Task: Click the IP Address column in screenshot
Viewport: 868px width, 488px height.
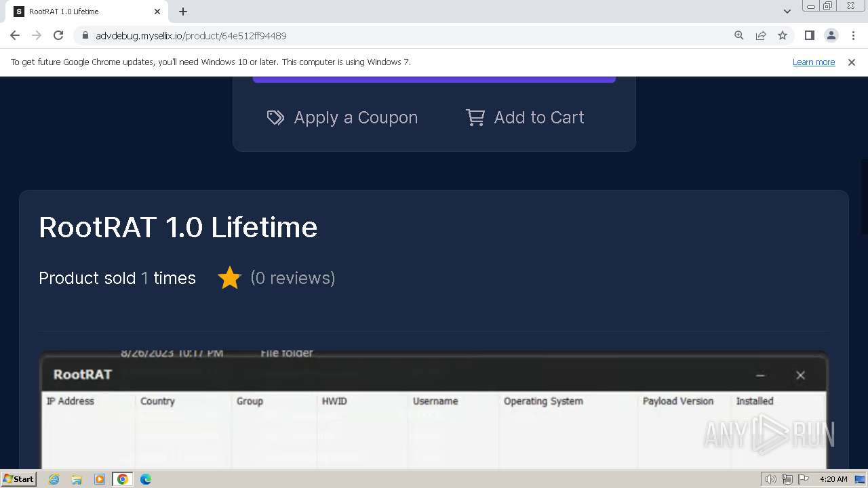Action: pyautogui.click(x=71, y=401)
